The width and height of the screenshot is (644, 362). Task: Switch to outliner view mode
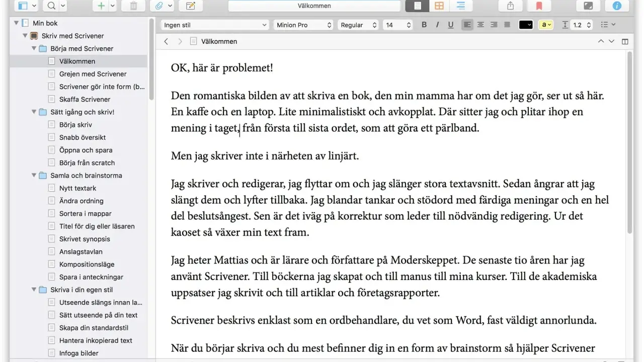(x=461, y=6)
